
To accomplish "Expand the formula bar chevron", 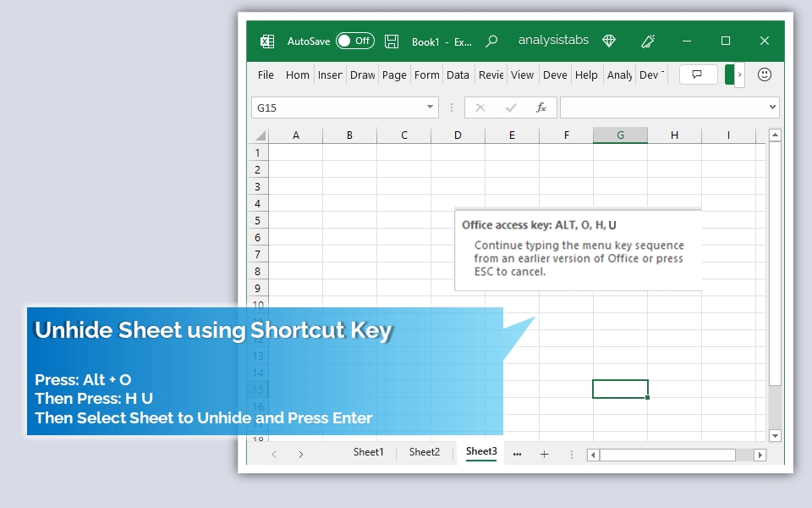I will [x=771, y=108].
